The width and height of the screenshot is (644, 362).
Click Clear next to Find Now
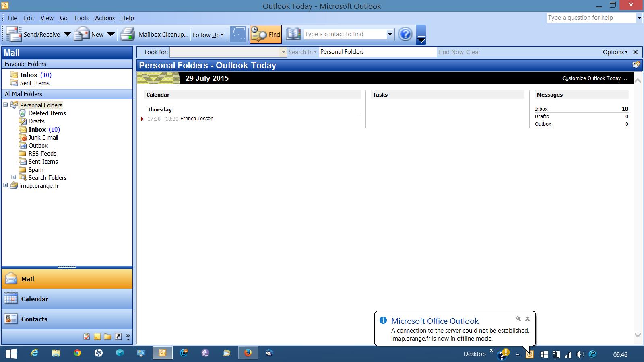(x=474, y=52)
